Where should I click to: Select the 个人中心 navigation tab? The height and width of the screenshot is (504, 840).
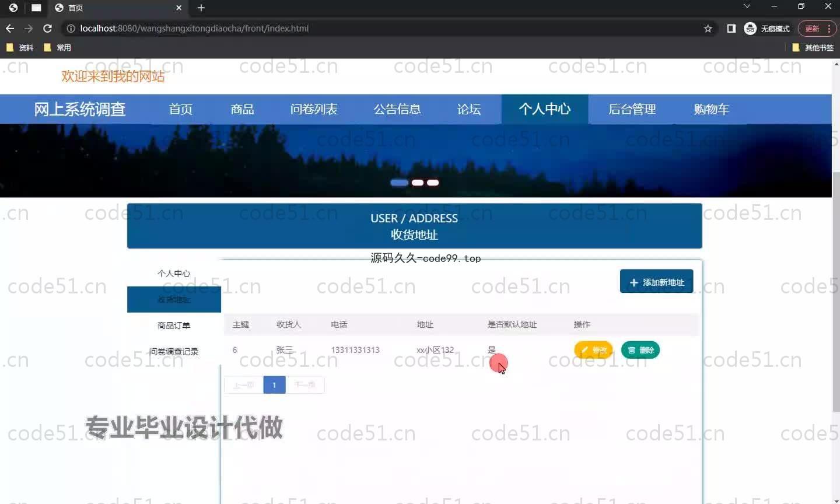pos(545,109)
